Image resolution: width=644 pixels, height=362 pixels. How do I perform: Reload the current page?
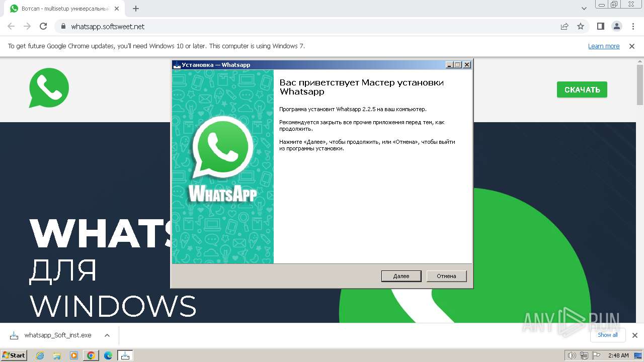pyautogui.click(x=43, y=26)
